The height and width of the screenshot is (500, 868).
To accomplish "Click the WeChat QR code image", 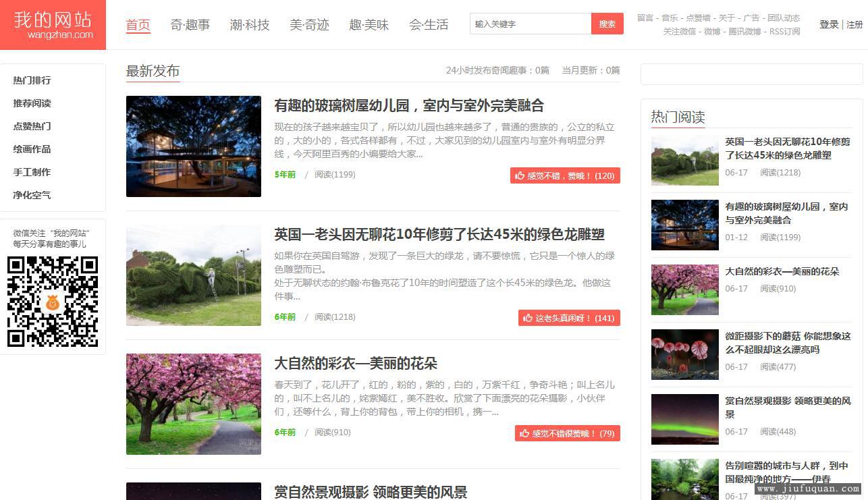I will 53,301.
